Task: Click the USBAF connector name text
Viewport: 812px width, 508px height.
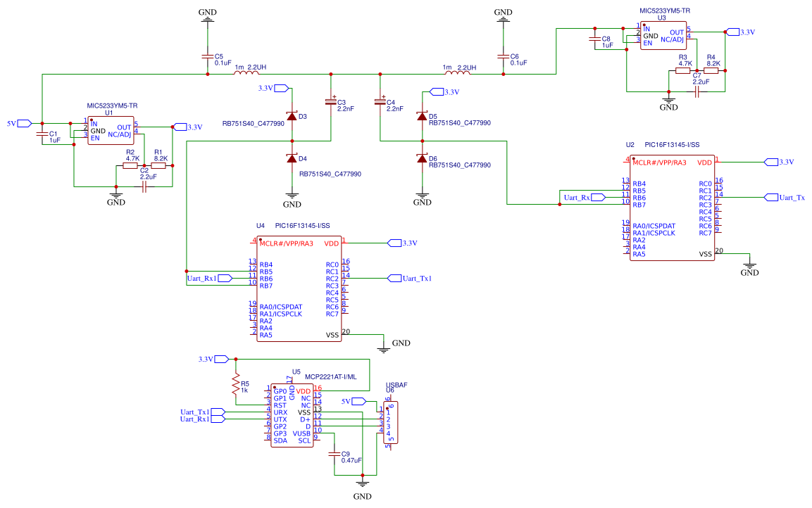Action: coord(396,385)
